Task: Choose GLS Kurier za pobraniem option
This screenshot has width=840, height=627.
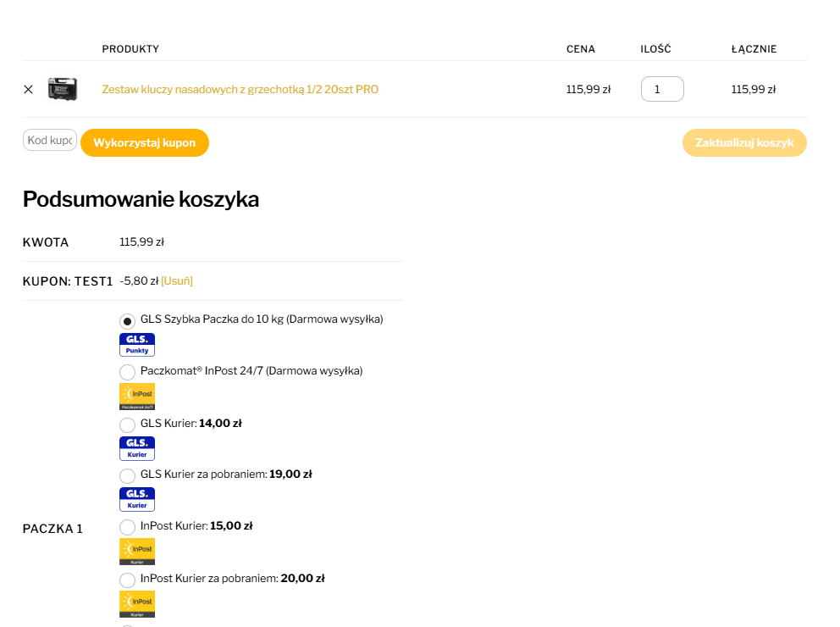Action: click(127, 475)
